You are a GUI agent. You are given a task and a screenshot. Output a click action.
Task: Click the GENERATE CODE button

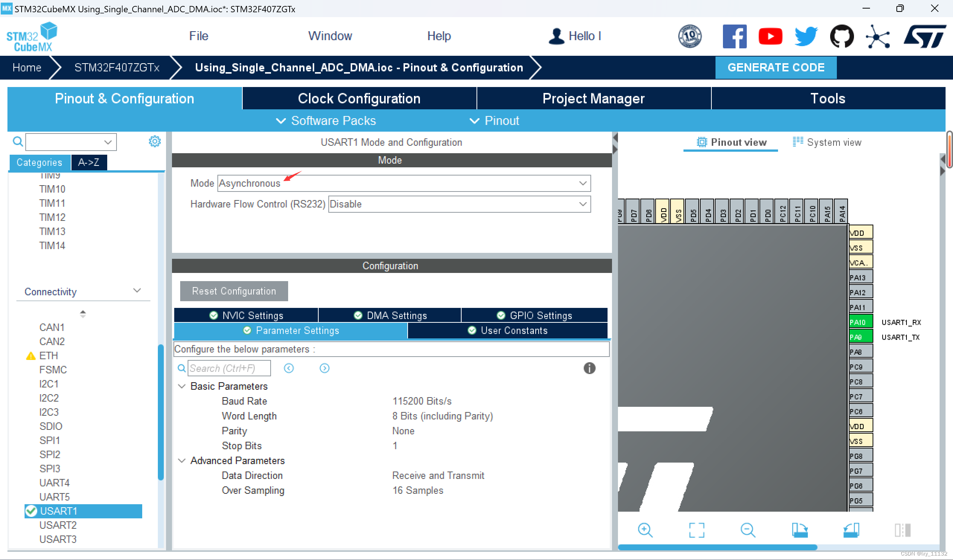pyautogui.click(x=775, y=67)
